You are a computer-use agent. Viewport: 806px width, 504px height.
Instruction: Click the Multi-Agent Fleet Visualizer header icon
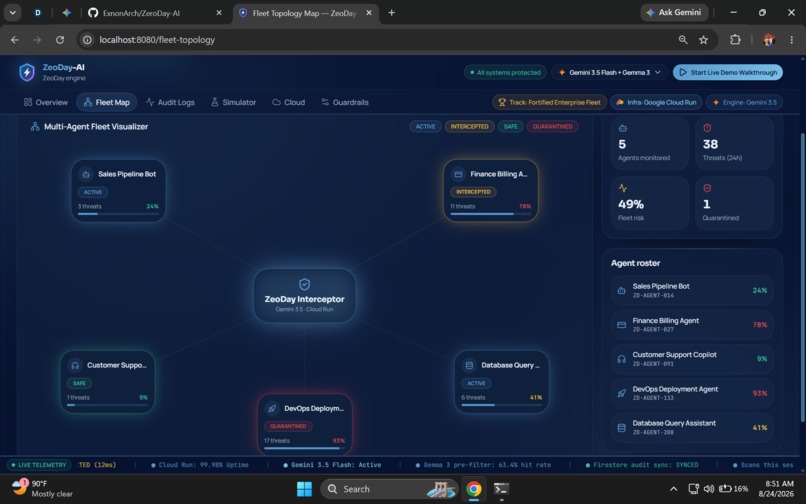(x=35, y=127)
